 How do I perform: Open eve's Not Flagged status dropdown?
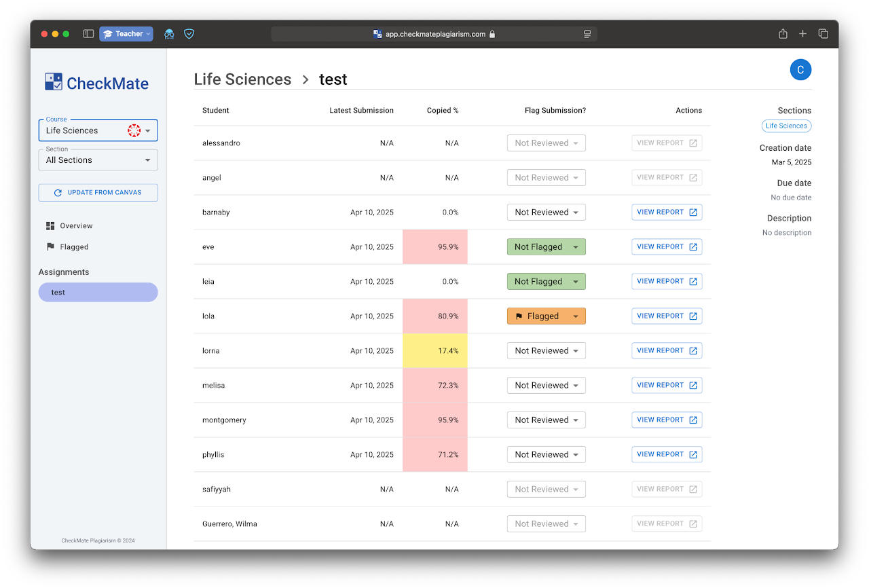click(546, 246)
